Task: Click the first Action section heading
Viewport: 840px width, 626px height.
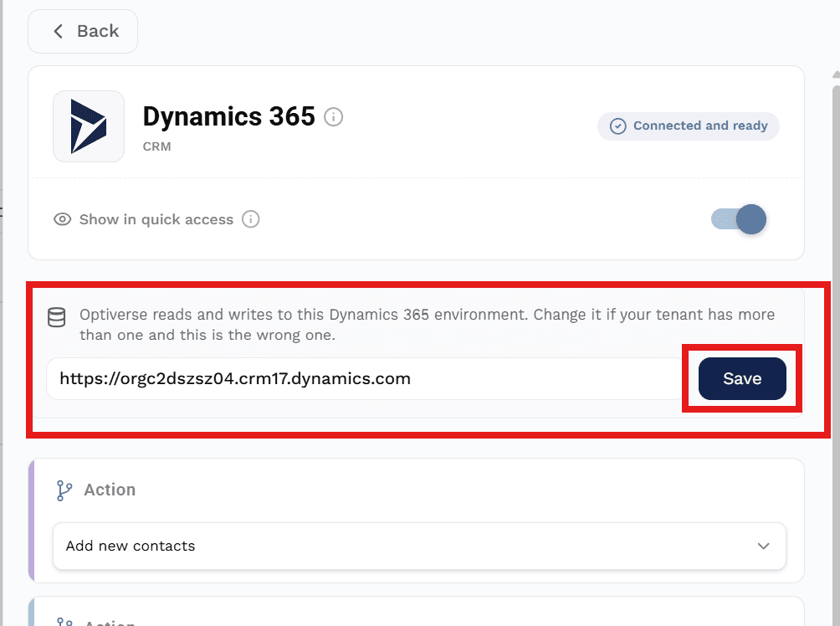Action: click(110, 490)
